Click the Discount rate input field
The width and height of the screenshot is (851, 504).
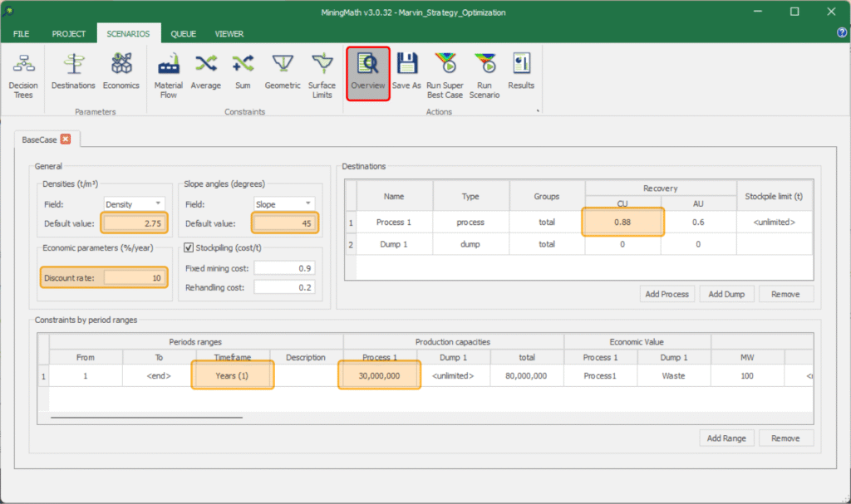click(x=133, y=278)
